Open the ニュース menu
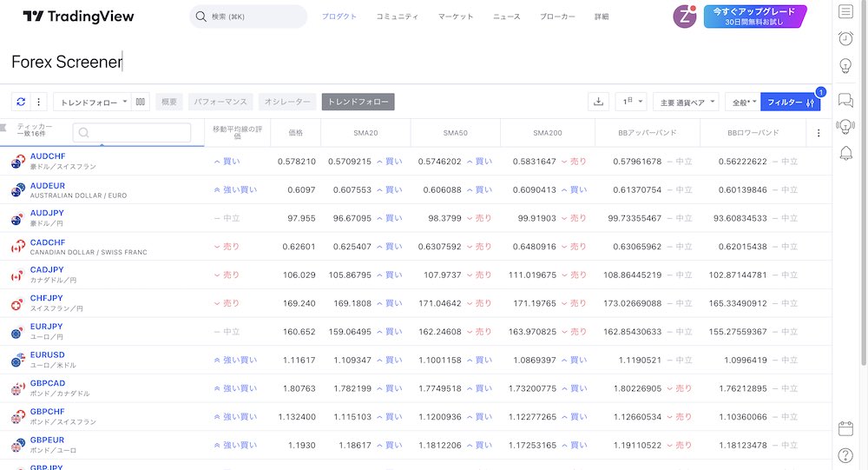 tap(507, 17)
